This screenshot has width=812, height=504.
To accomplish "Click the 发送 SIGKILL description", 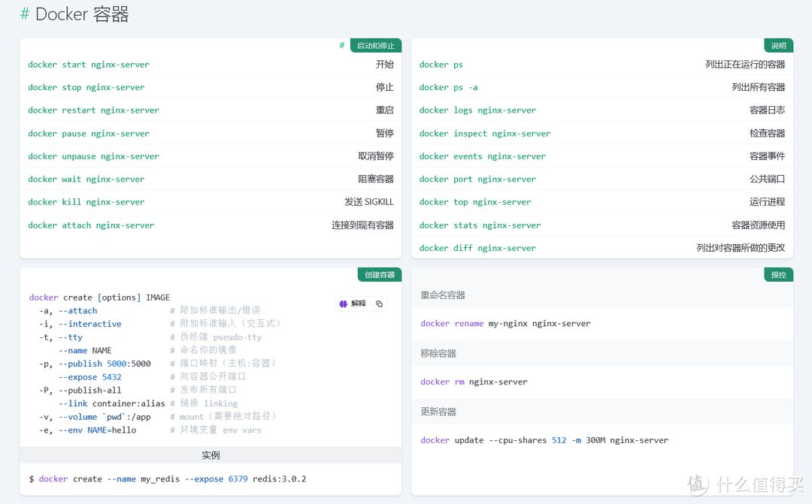I will [369, 201].
